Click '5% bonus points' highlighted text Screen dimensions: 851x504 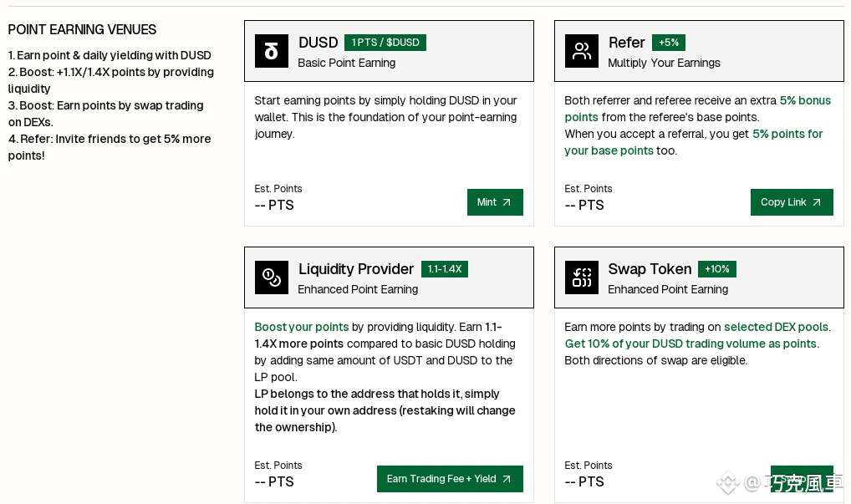point(805,100)
